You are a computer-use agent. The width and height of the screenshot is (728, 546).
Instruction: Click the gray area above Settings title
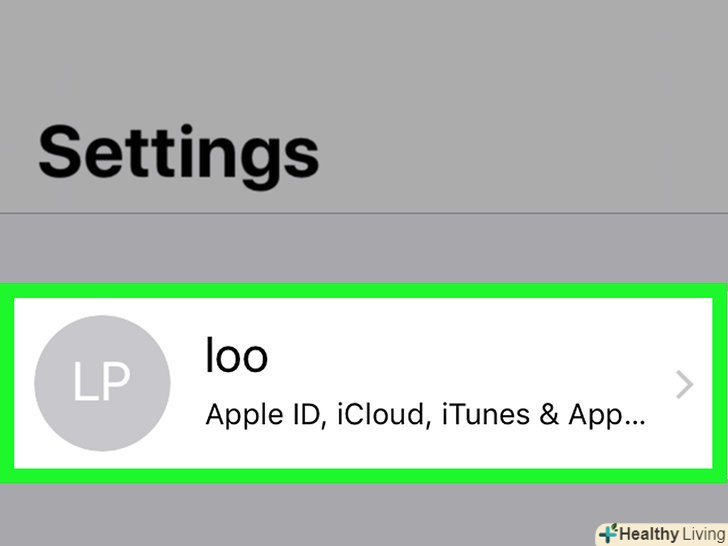click(x=364, y=50)
